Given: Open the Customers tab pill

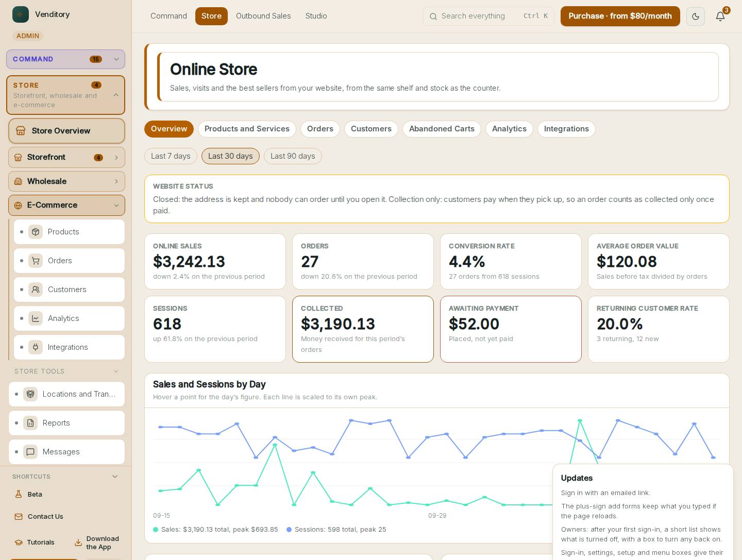Looking at the screenshot, I should tap(371, 129).
